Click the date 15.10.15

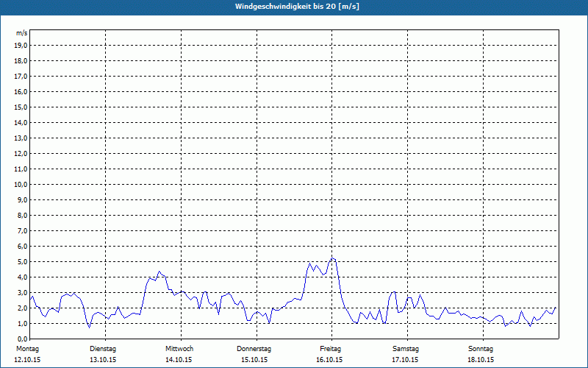click(254, 360)
